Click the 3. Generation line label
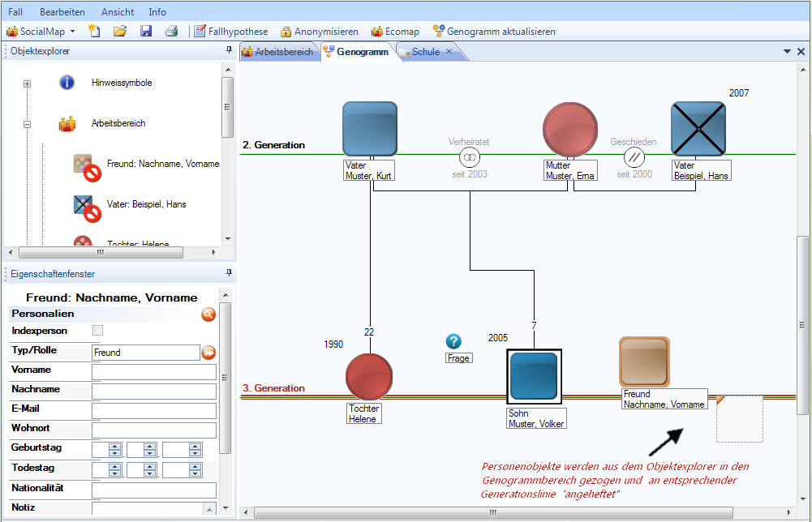Screen dimensions: 812x522 click(x=273, y=388)
